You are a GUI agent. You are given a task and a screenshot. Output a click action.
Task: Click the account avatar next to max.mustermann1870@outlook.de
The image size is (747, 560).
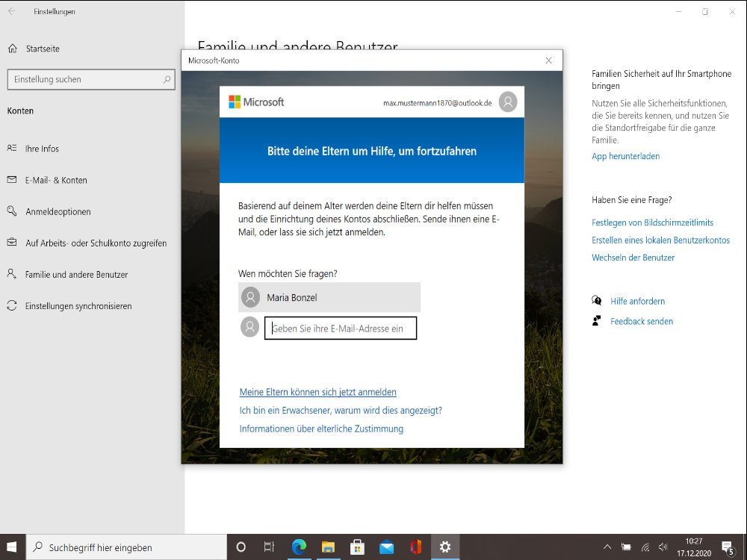click(x=508, y=102)
